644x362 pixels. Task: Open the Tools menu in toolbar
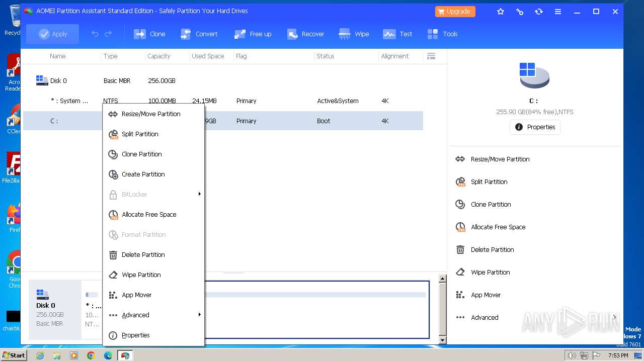click(x=443, y=34)
